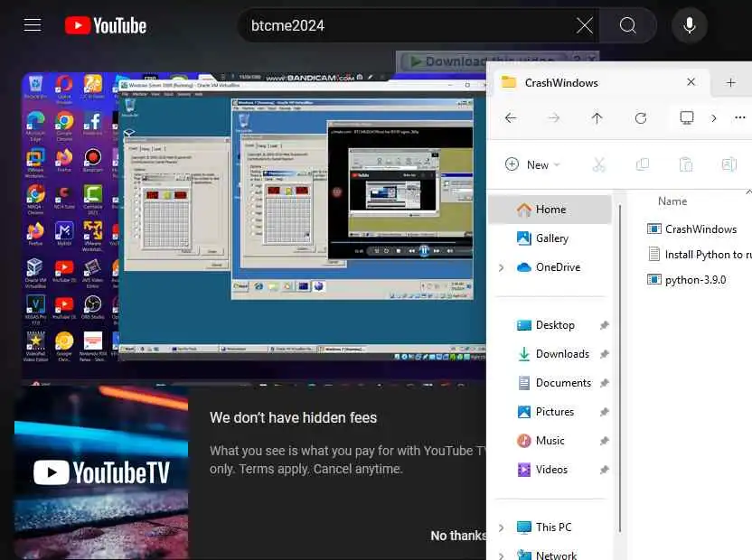Select the Install Python text file

698,254
